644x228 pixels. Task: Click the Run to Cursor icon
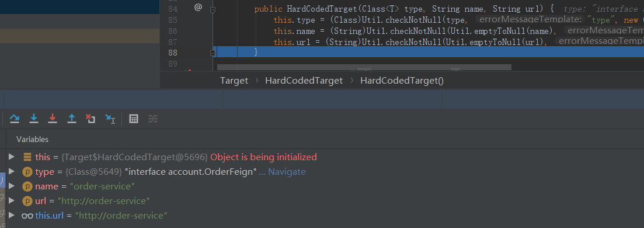(x=110, y=119)
